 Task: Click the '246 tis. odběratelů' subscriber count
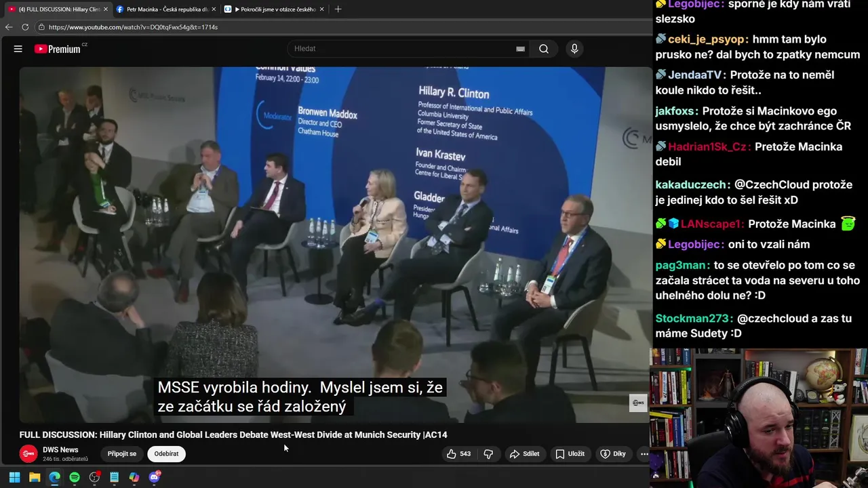tap(65, 460)
